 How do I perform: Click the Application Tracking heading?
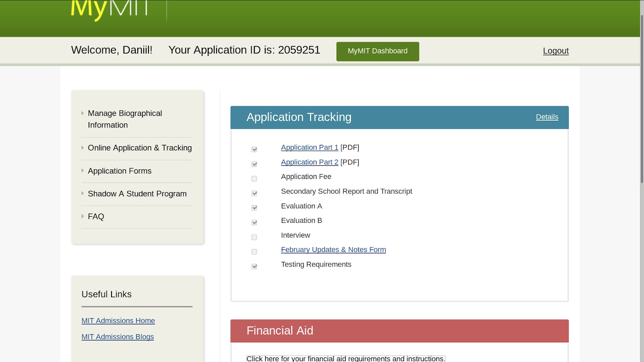299,117
